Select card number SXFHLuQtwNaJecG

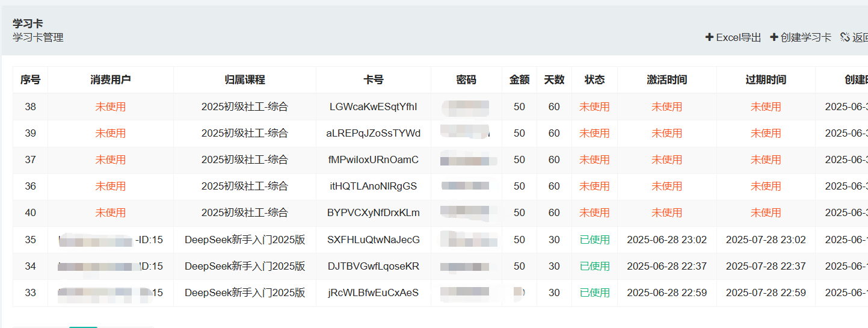374,240
